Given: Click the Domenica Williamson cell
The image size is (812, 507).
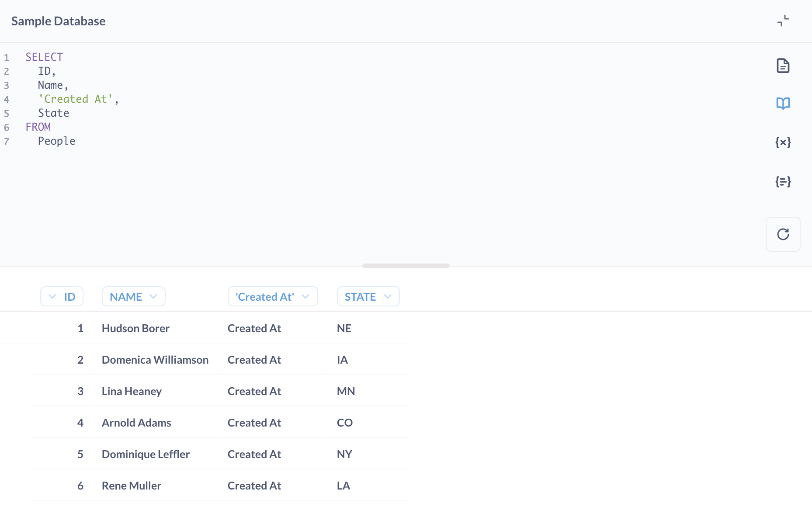Looking at the screenshot, I should coord(155,360).
